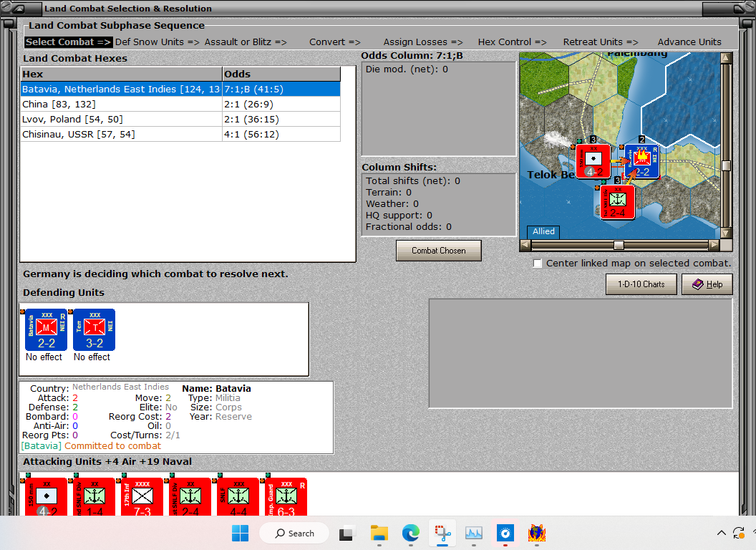Select the Terr 3-2 territorial defending unit

tap(94, 330)
